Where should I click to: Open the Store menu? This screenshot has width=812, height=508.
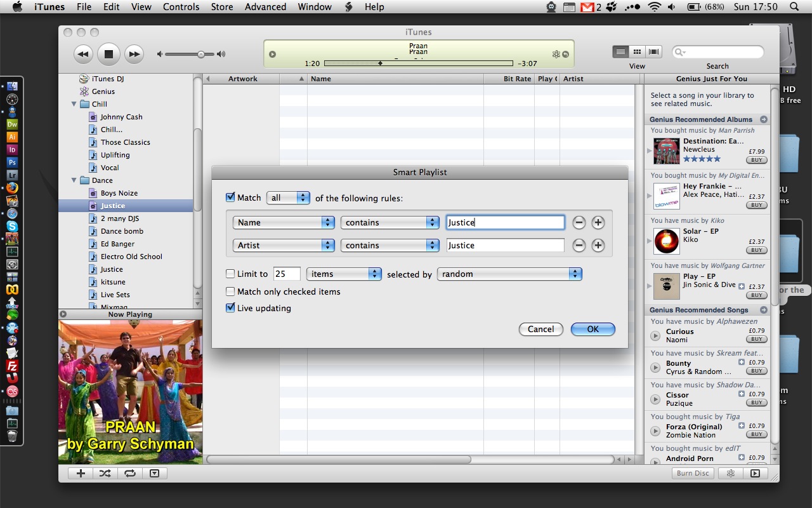click(222, 7)
